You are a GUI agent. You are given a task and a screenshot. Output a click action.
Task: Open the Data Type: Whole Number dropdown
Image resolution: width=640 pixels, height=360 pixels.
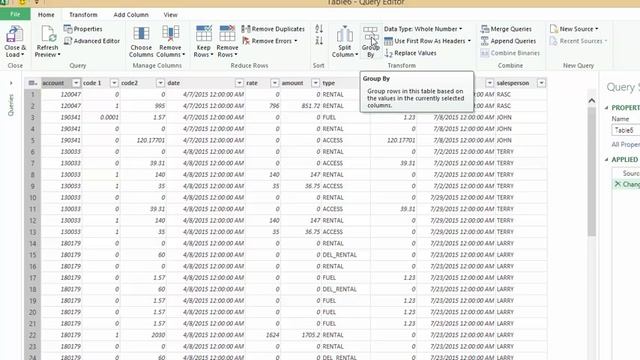[423, 29]
